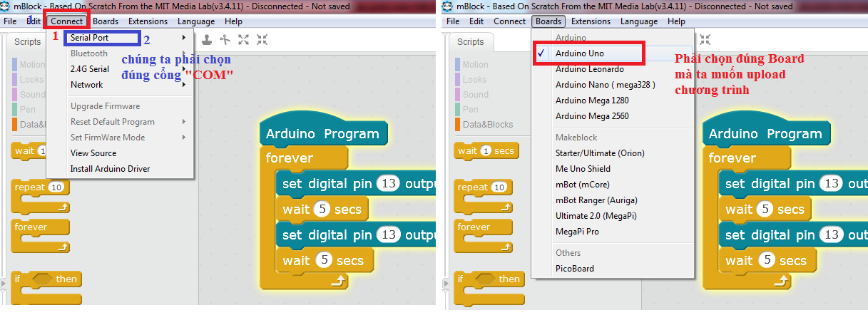Image resolution: width=868 pixels, height=325 pixels.
Task: Click the value 1 field in right wait block
Action: coord(486,151)
